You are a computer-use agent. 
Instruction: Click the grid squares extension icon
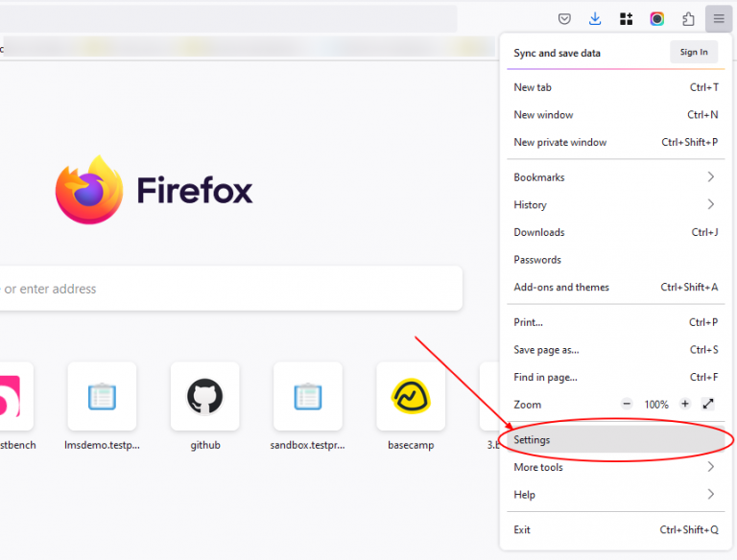(x=626, y=19)
